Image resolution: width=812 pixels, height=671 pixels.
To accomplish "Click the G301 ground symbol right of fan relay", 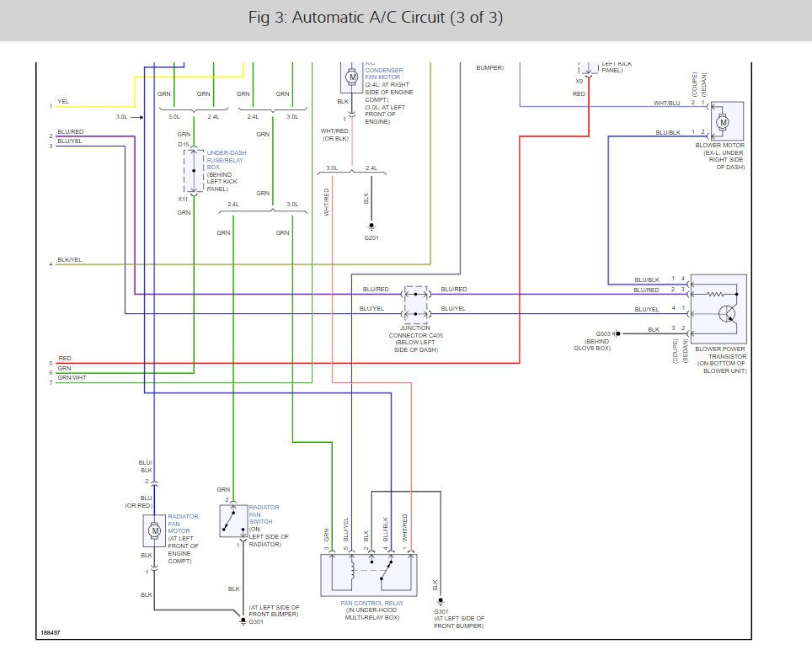I will (x=441, y=602).
